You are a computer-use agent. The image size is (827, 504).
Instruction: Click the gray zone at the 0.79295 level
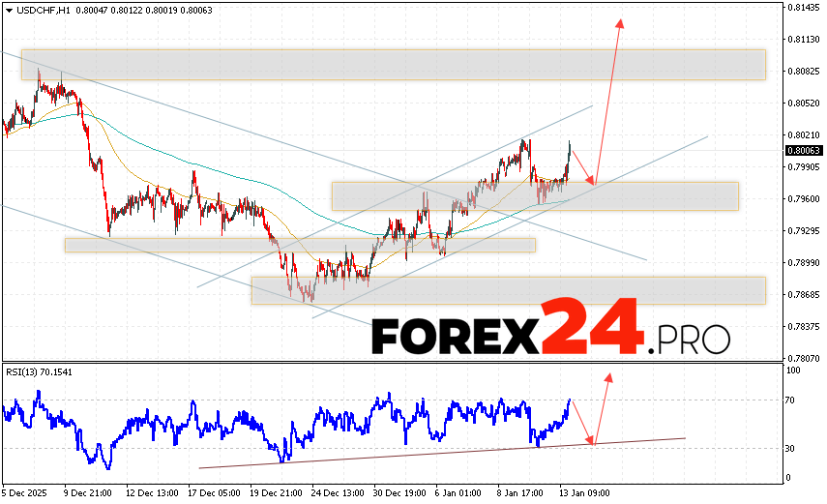(x=300, y=245)
